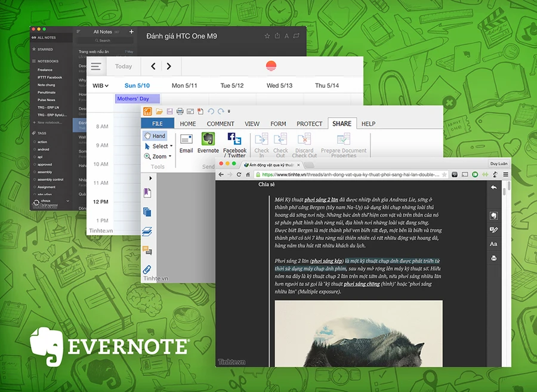Go to previous week in the calendar

tap(153, 66)
